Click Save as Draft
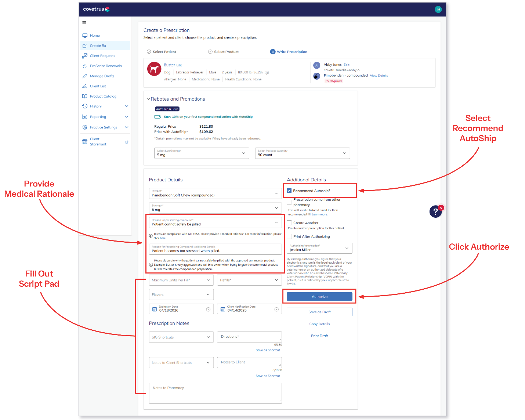 coord(319,312)
